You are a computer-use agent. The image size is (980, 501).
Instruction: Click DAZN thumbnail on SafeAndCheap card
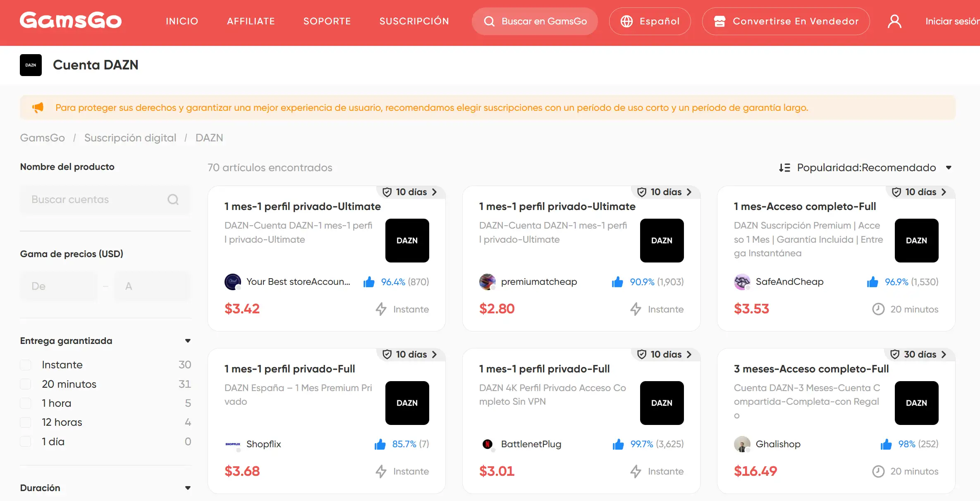coord(916,241)
